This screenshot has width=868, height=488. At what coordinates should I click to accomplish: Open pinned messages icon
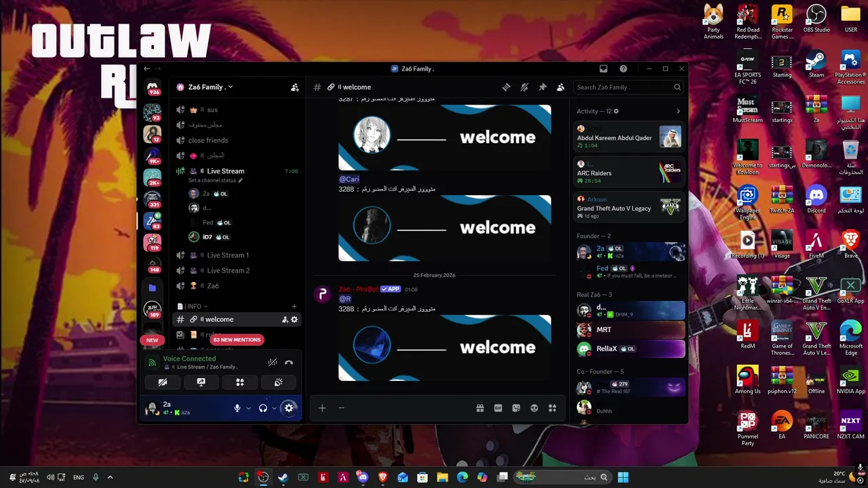542,87
